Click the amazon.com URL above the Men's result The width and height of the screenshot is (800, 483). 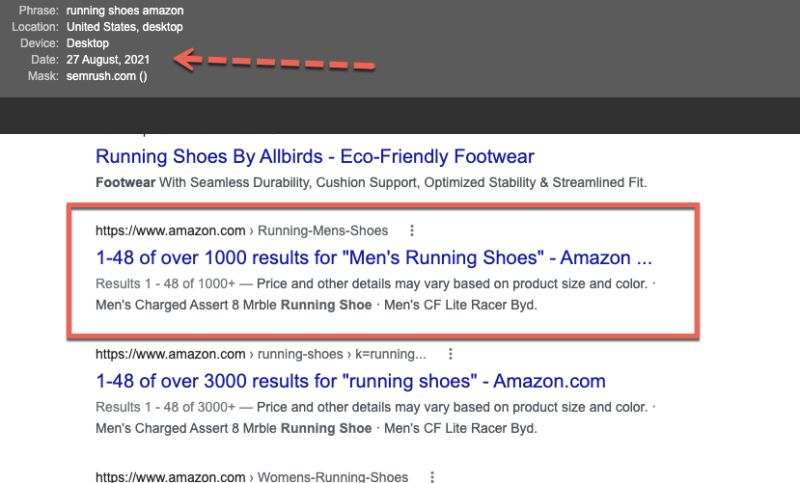click(x=170, y=231)
